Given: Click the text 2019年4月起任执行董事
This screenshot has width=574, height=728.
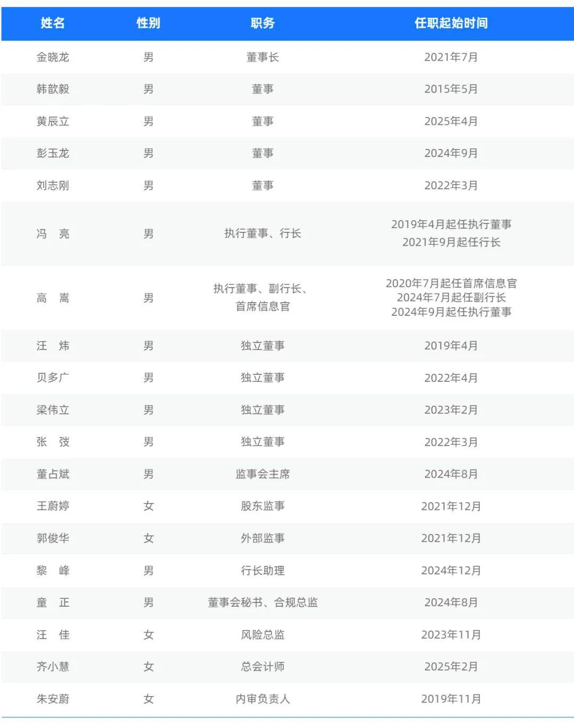Looking at the screenshot, I should 451,224.
